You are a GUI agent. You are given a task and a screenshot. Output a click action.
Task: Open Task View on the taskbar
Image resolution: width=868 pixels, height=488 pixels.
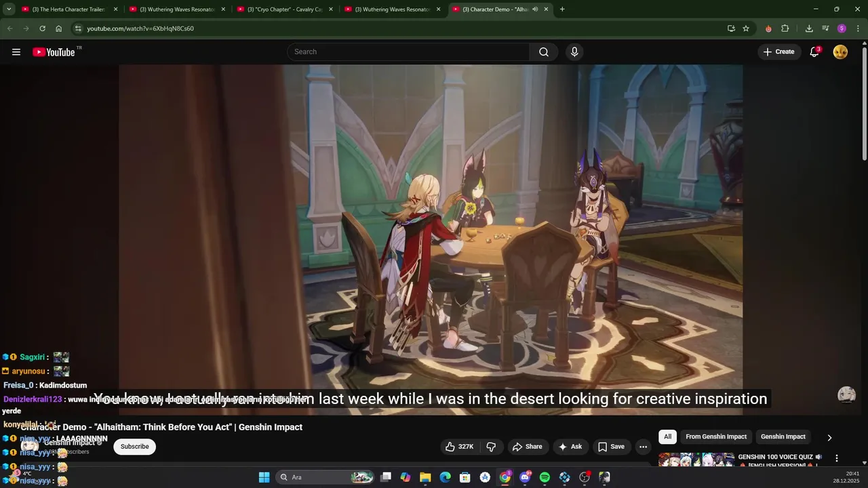pos(386,477)
